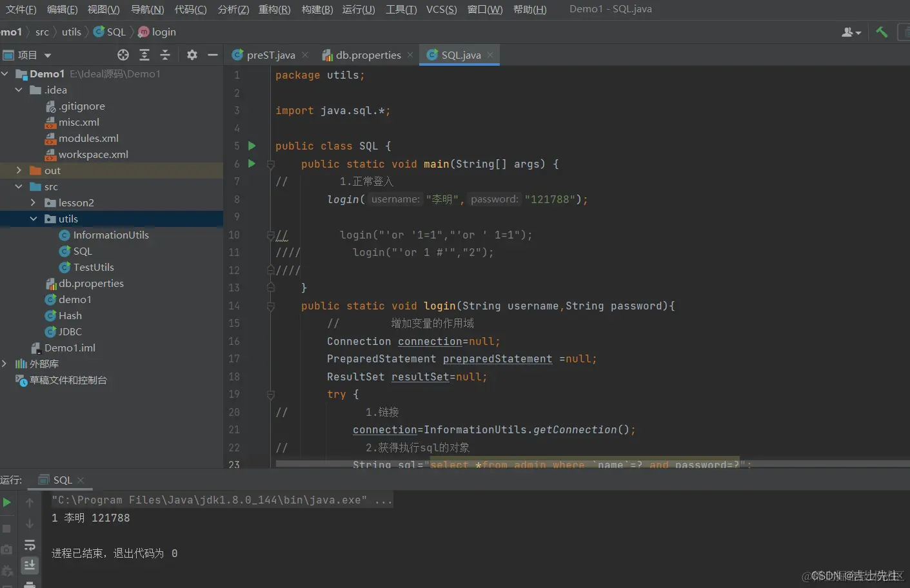Switch to the db.properties tab

click(368, 55)
